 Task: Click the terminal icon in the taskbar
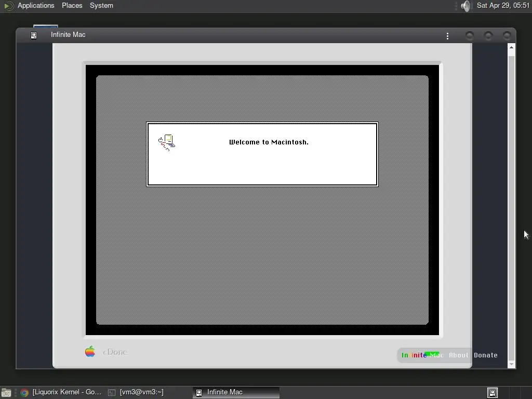[x=112, y=393]
